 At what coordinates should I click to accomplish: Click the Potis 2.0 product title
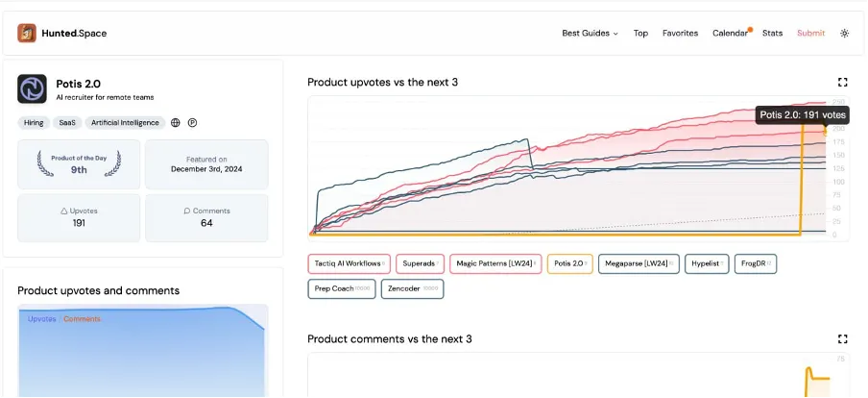tap(78, 85)
